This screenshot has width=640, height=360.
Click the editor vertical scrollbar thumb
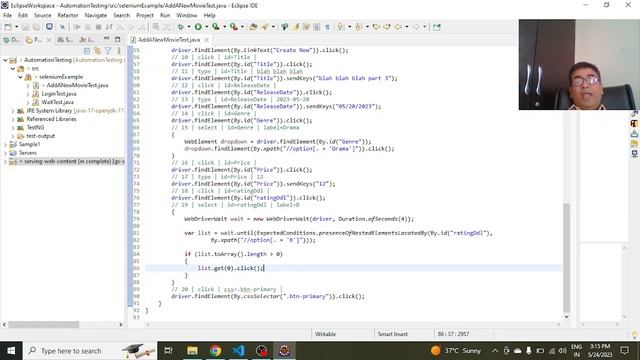pyautogui.click(x=567, y=258)
